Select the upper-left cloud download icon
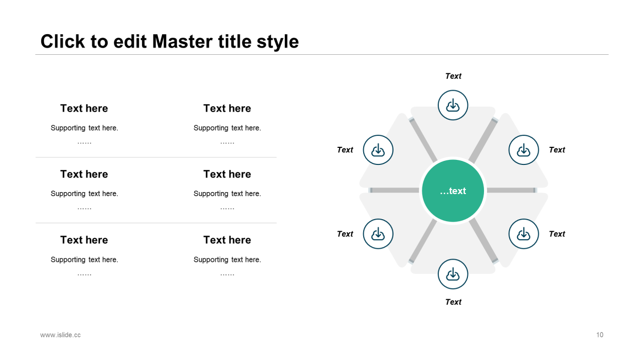 click(378, 150)
